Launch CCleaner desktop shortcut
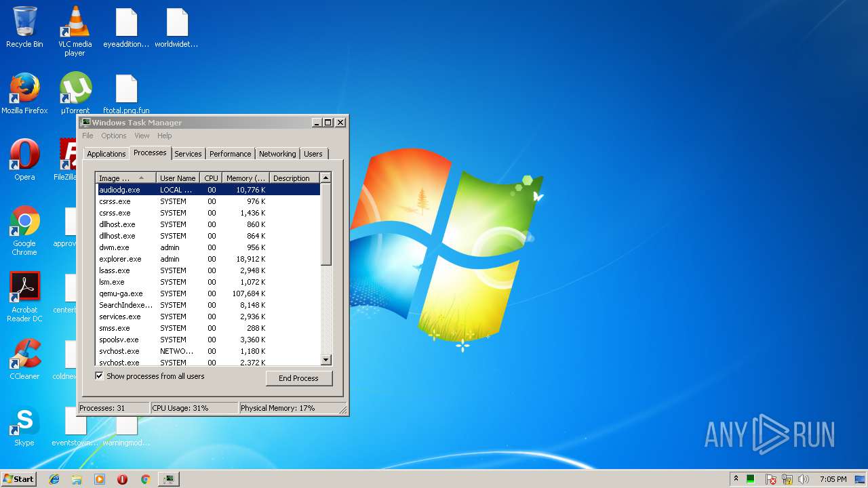 [24, 359]
